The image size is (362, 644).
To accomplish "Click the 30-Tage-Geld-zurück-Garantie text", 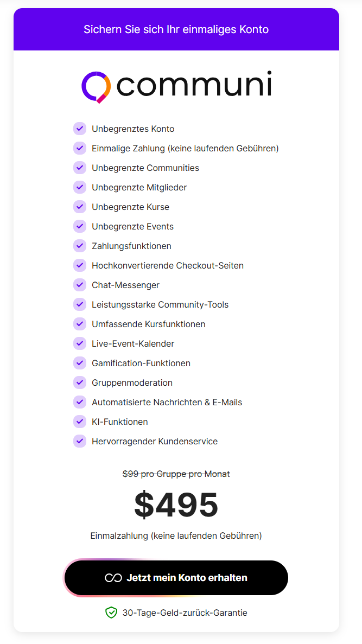I will tap(185, 613).
